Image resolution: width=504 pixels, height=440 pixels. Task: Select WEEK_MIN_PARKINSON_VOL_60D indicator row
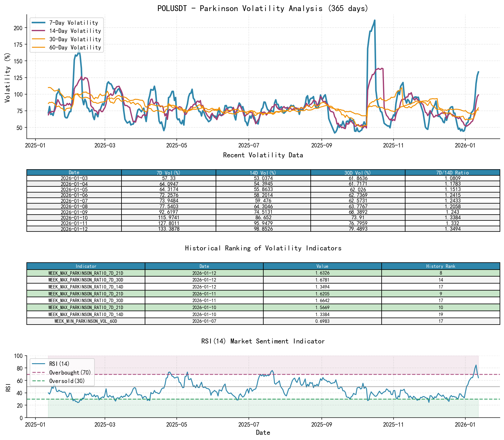tap(86, 321)
